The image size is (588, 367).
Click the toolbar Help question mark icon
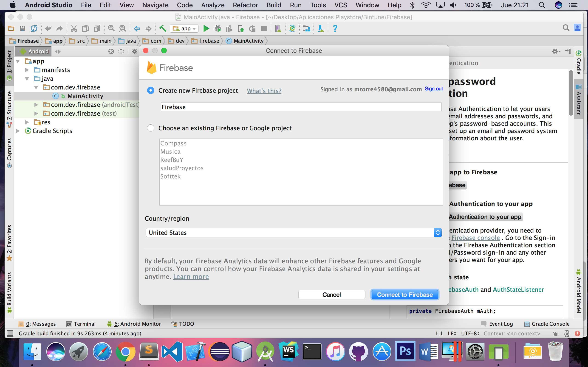(335, 29)
